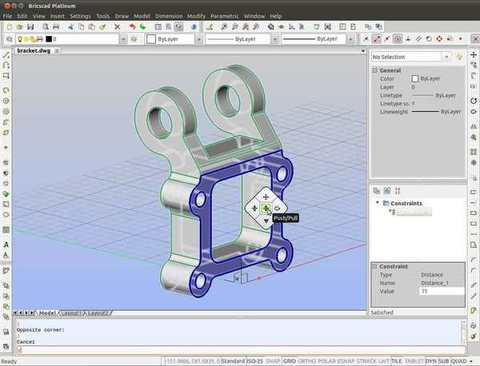This screenshot has height=366, width=480.
Task: Select Push/Pull icon in the quad cursor
Action: (x=266, y=209)
